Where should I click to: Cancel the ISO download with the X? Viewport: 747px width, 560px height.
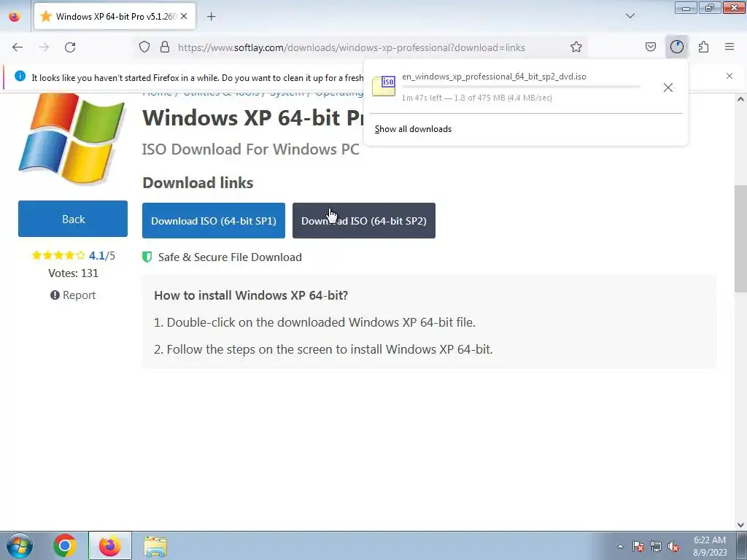[x=668, y=87]
